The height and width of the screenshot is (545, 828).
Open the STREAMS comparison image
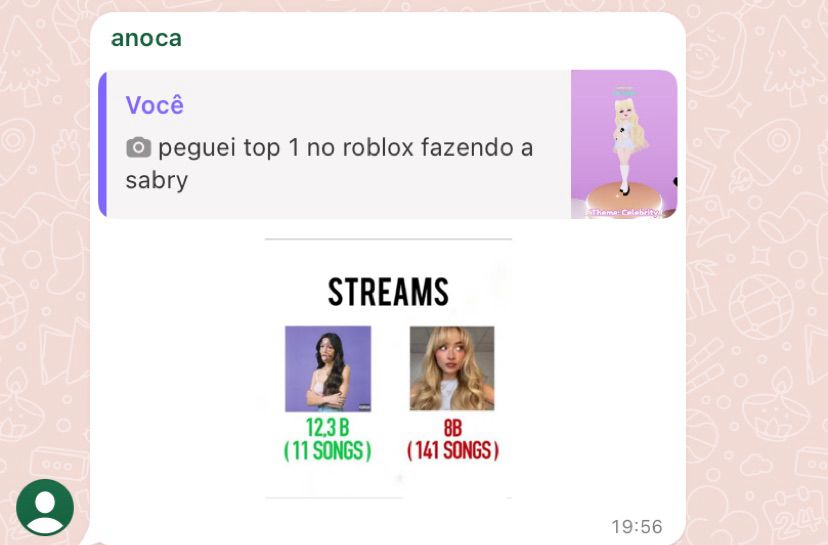pyautogui.click(x=388, y=368)
